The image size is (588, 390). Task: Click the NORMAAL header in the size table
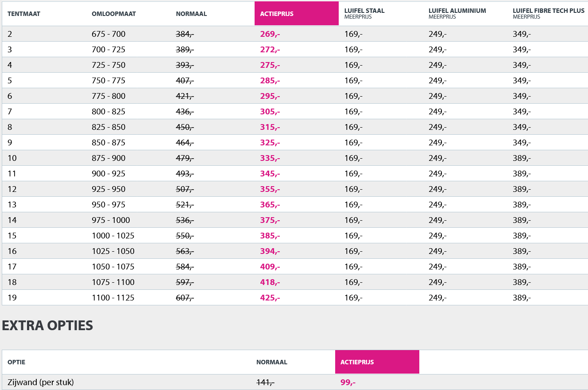pyautogui.click(x=191, y=14)
